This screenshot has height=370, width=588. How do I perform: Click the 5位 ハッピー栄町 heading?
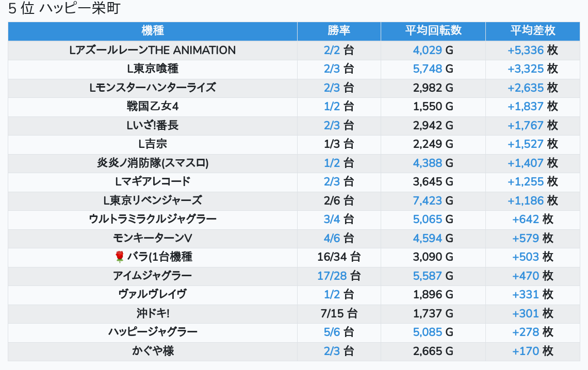click(x=64, y=9)
